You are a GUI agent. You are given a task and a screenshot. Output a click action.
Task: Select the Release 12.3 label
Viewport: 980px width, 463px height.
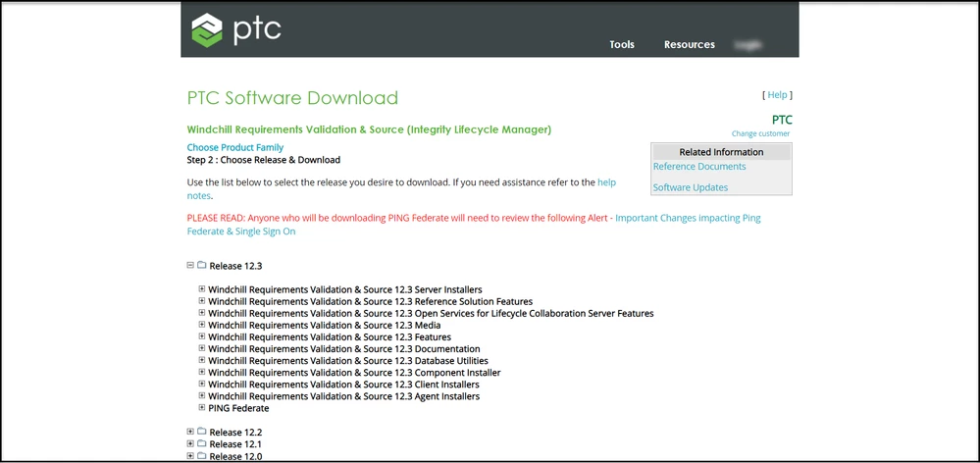click(x=235, y=266)
